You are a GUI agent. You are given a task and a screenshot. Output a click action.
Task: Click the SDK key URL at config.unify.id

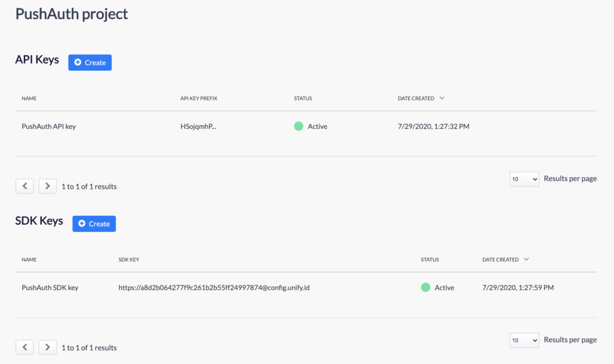click(214, 288)
